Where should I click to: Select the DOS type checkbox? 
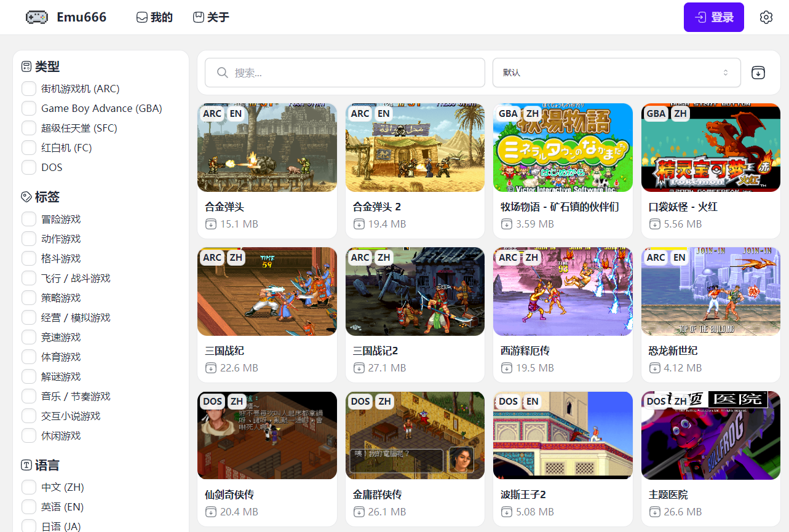coord(29,167)
